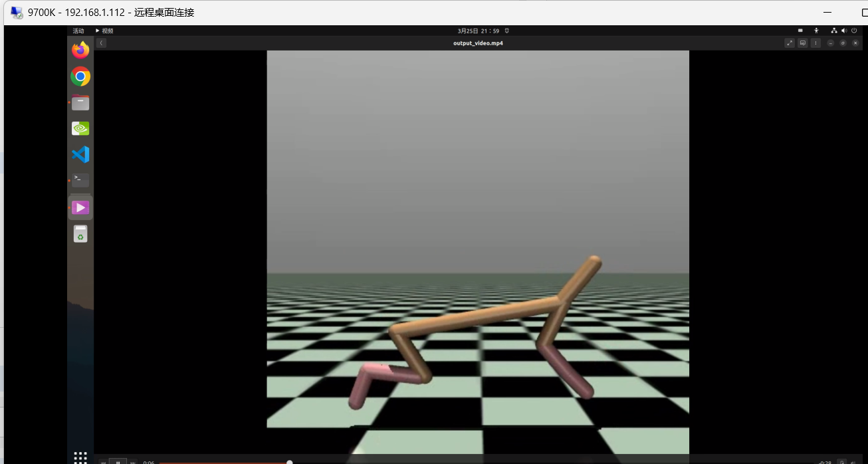Open the Files manager dock icon

tap(80, 103)
